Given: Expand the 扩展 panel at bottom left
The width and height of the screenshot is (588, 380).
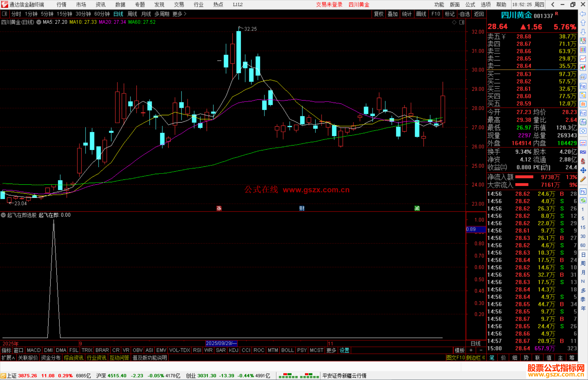Looking at the screenshot, I should [8, 358].
